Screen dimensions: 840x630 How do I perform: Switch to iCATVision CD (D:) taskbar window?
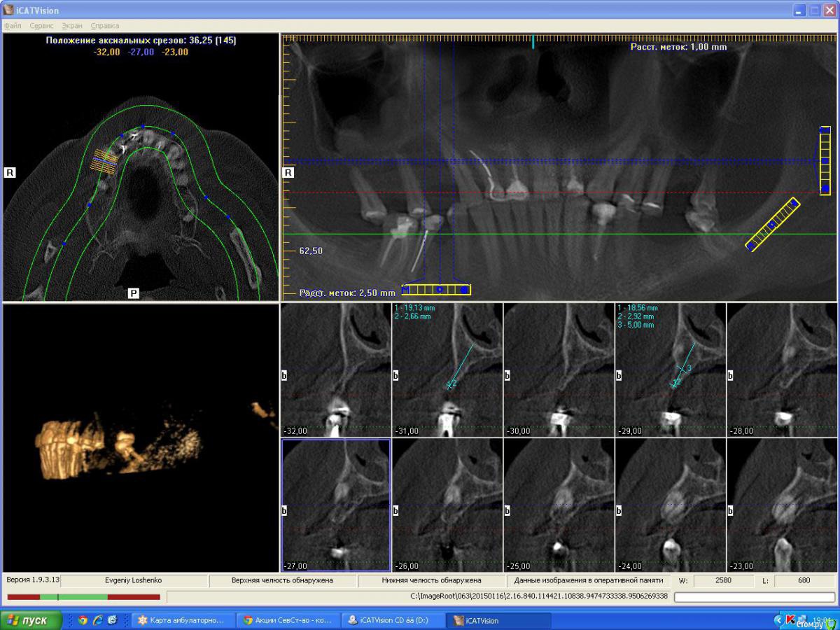393,620
